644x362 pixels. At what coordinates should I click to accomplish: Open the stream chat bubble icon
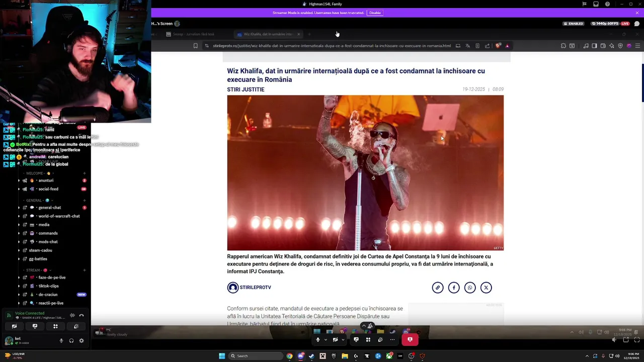[x=637, y=24]
